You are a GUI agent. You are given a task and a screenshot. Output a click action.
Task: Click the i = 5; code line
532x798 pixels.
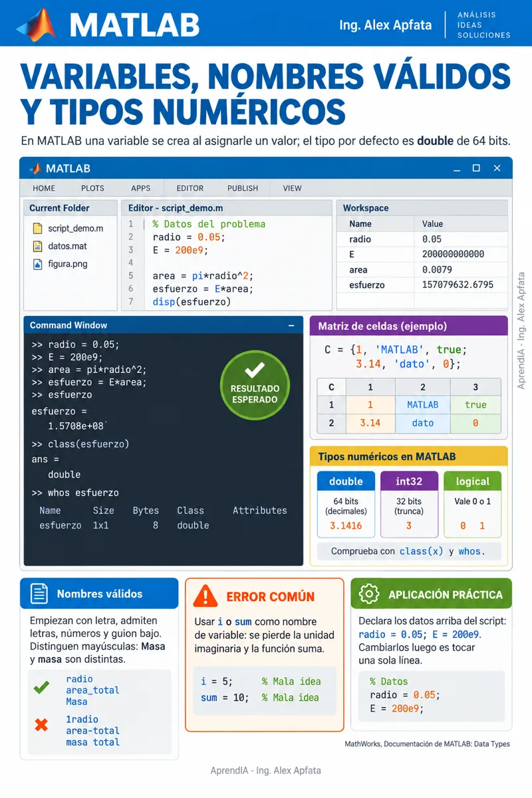point(216,682)
